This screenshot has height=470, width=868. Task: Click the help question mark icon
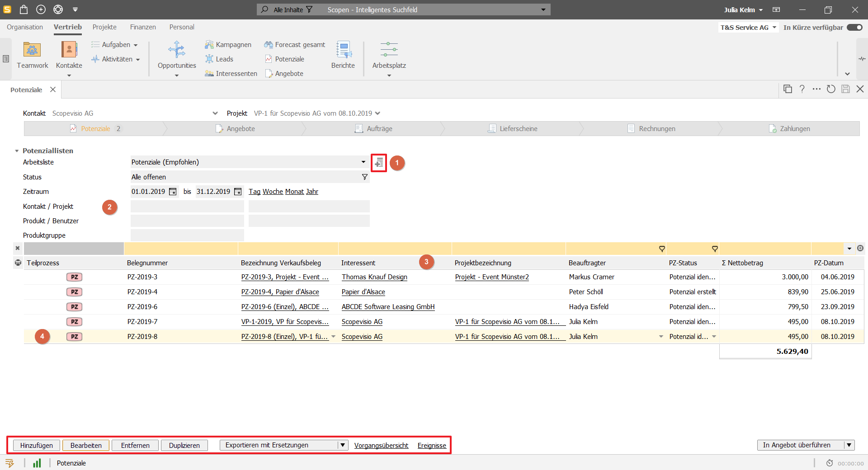(x=802, y=89)
